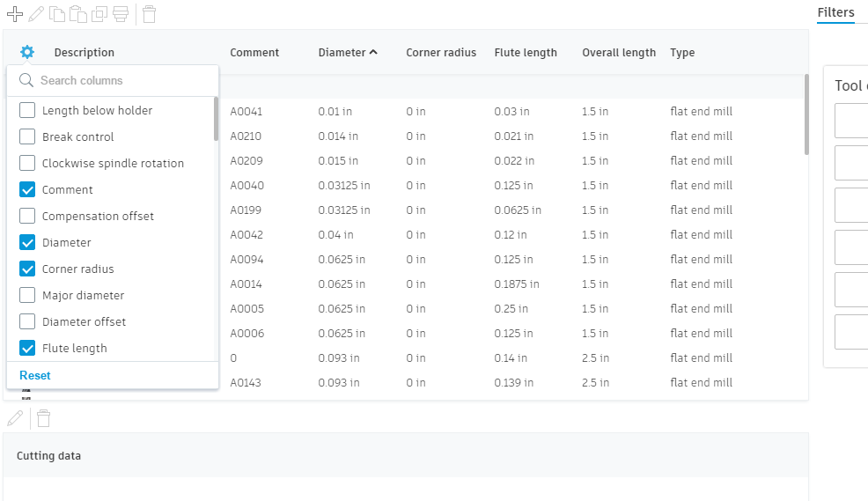Image resolution: width=868 pixels, height=501 pixels.
Task: Click the column settings gear icon
Action: tap(27, 52)
